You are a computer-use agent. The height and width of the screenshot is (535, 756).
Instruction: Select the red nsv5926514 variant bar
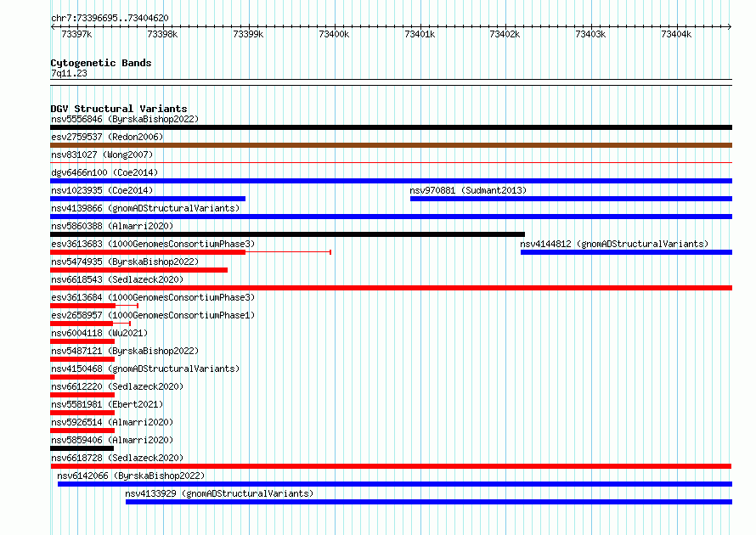82,431
